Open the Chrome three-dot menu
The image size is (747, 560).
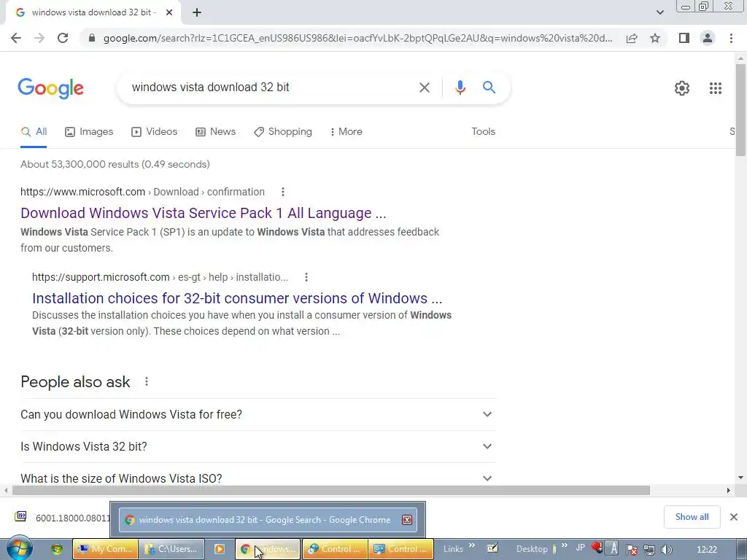pos(731,38)
